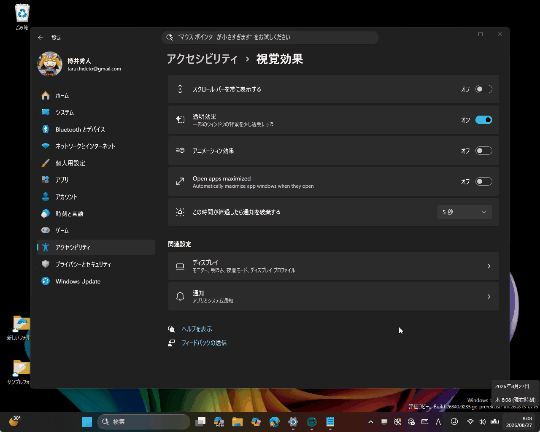The image size is (540, 432).
Task: Open the プライバシーとセキュリティ shield icon
Action: click(x=45, y=264)
